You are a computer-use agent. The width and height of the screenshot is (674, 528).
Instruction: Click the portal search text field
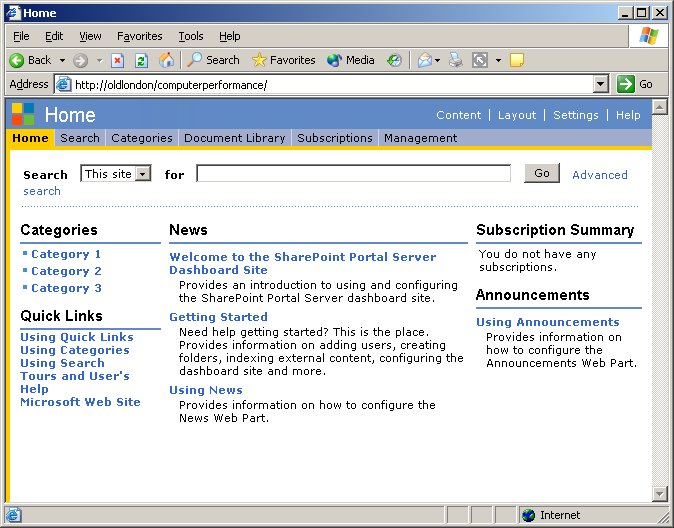tap(353, 173)
